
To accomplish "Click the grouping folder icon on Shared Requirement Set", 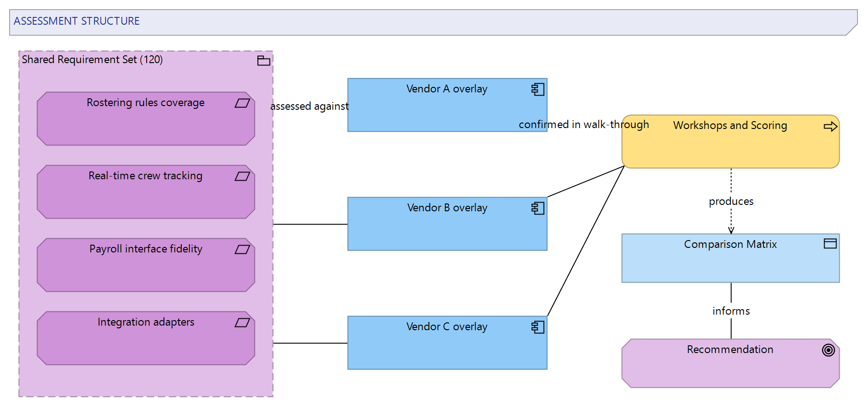I will click(x=264, y=61).
